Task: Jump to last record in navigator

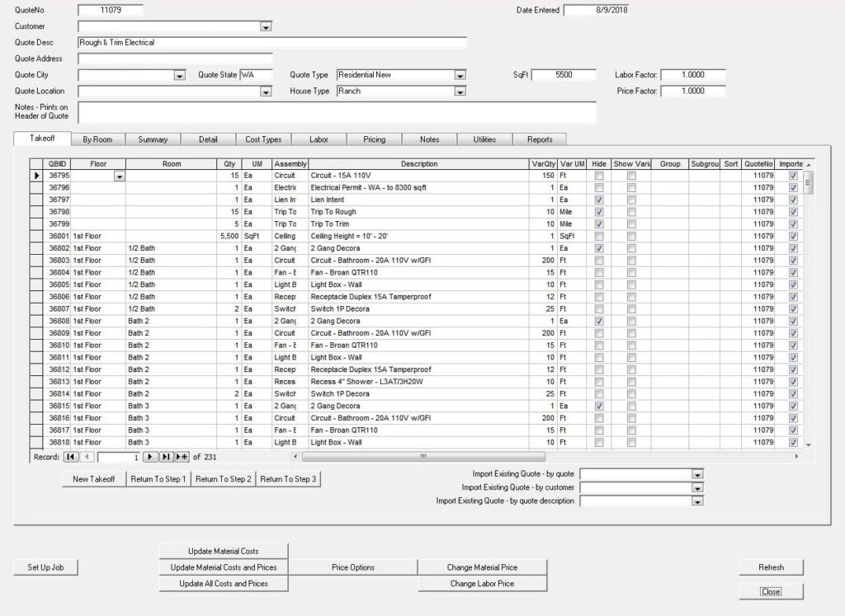Action: (x=166, y=457)
